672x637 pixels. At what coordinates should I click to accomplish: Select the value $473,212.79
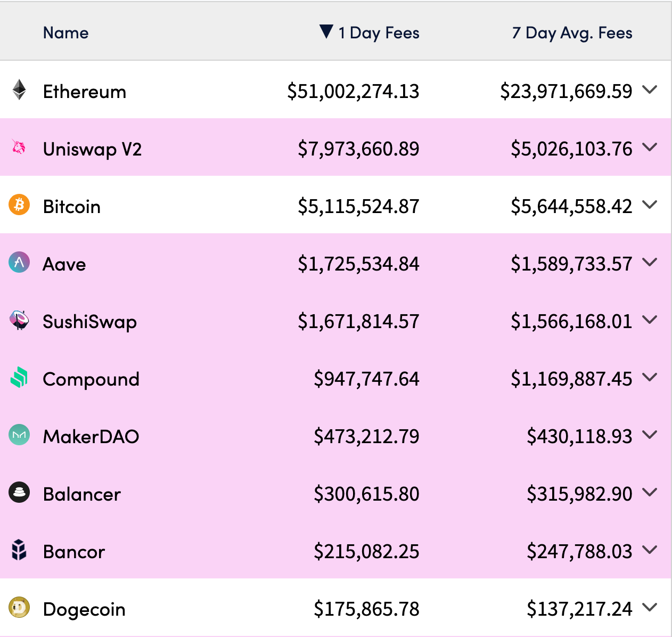click(367, 437)
